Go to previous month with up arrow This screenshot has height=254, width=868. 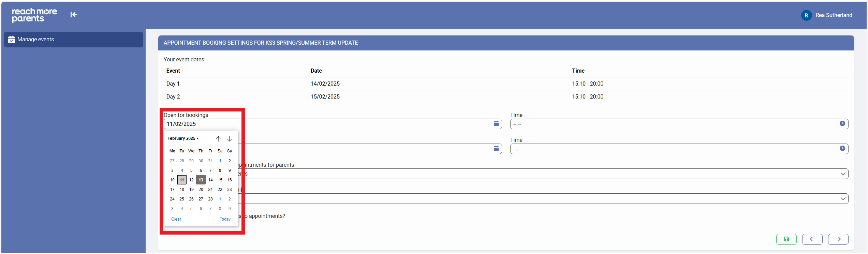pyautogui.click(x=219, y=139)
